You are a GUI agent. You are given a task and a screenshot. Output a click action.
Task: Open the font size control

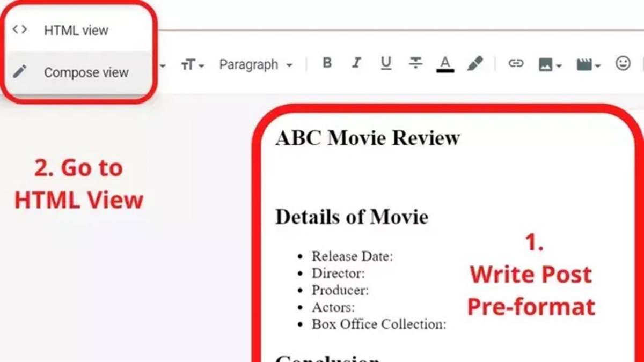click(188, 64)
